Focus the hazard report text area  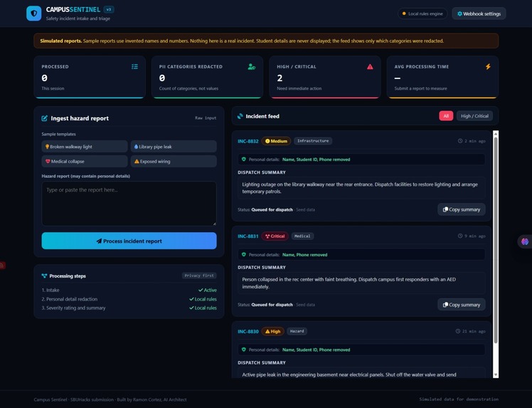pos(129,204)
